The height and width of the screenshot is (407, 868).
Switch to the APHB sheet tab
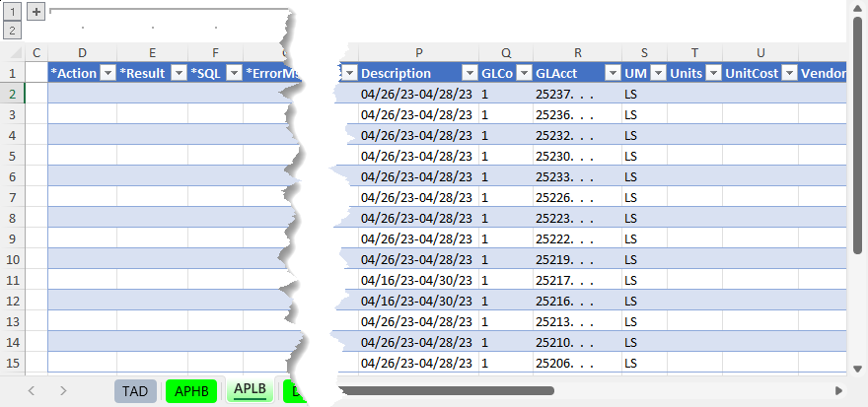191,391
